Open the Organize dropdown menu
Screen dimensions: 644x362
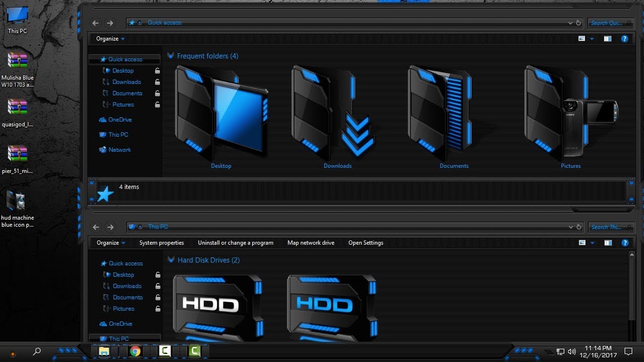pyautogui.click(x=109, y=39)
